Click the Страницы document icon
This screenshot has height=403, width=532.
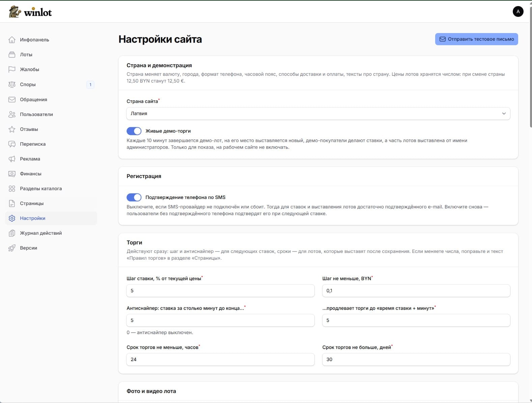click(12, 203)
